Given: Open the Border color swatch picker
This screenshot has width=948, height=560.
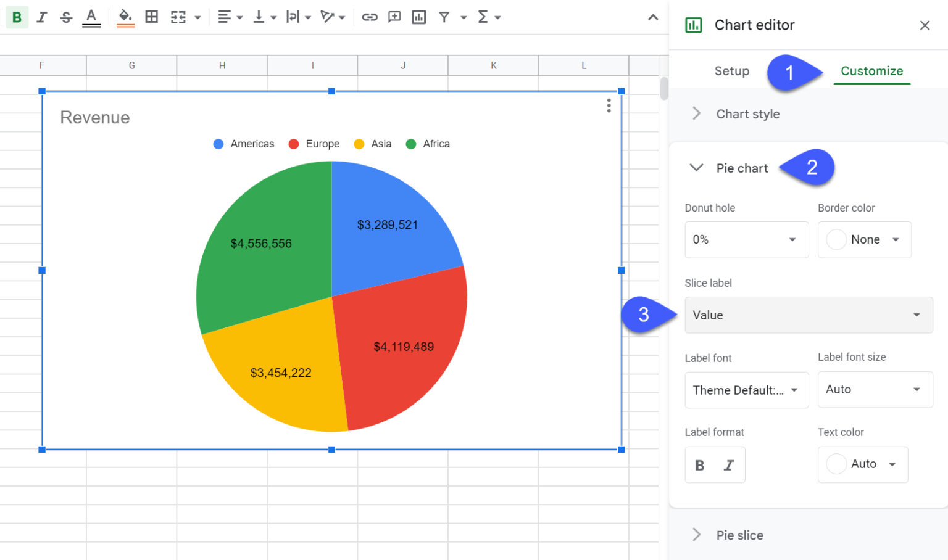Looking at the screenshot, I should [x=864, y=240].
